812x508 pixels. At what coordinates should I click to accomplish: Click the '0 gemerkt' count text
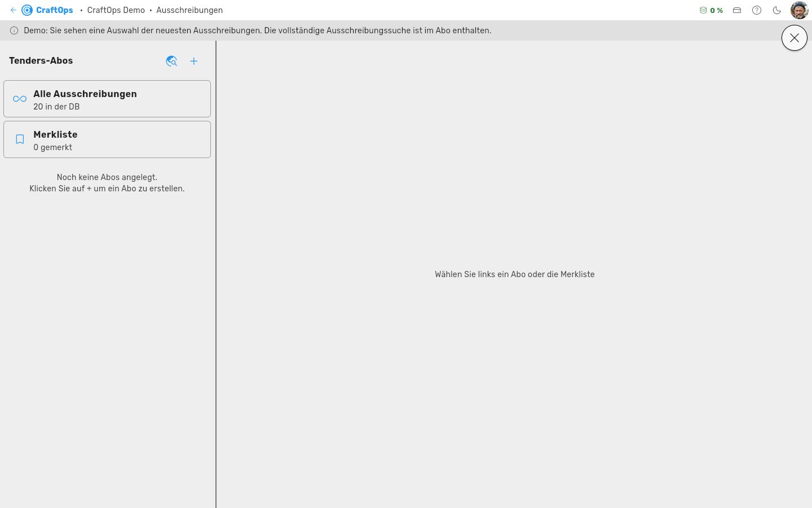click(53, 147)
